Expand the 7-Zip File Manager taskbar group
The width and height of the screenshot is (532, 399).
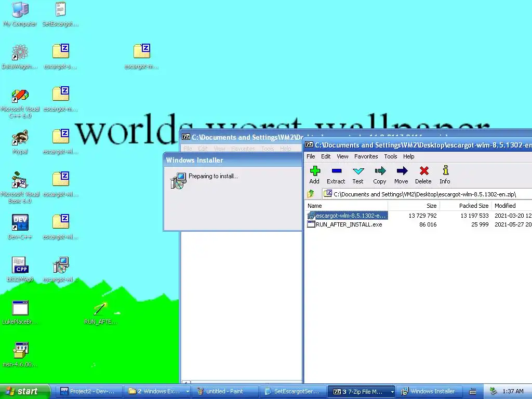tap(362, 391)
